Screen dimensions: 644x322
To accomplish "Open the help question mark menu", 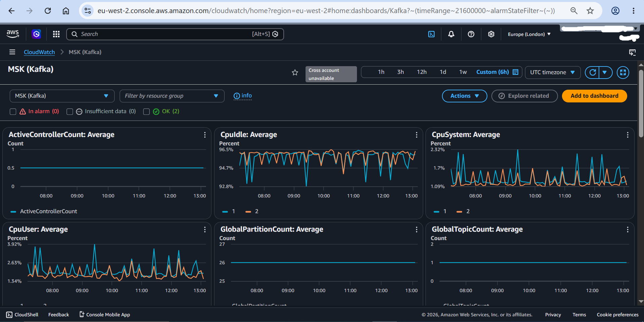I will point(471,34).
